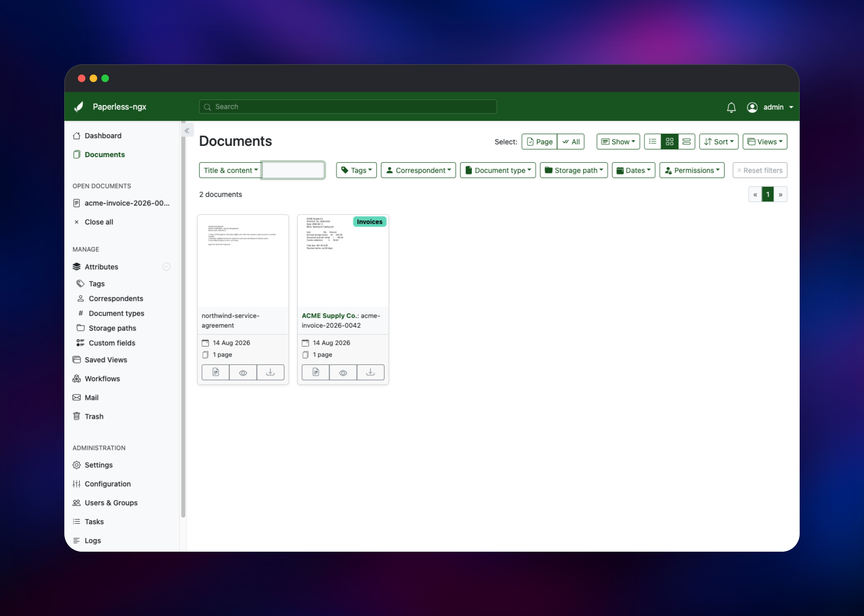The image size is (864, 616).
Task: Open the Show dropdown
Action: tap(618, 141)
